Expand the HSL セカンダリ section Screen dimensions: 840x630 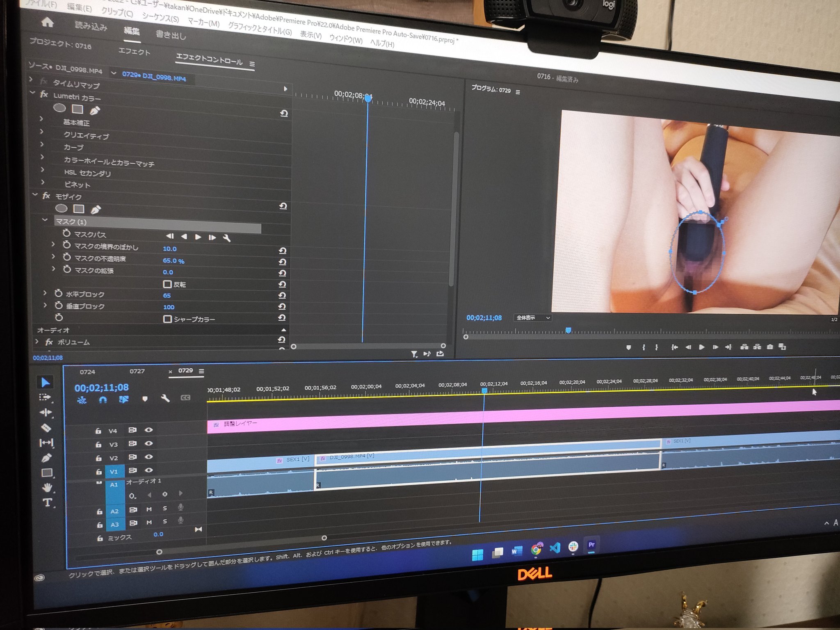(42, 169)
